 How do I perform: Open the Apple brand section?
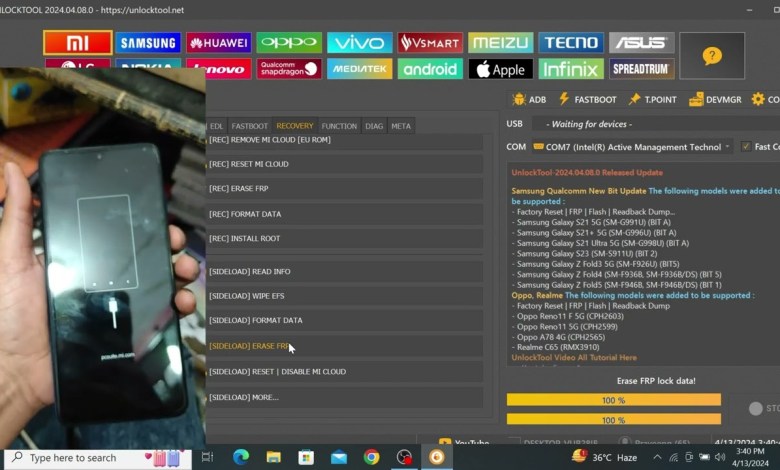click(500, 69)
